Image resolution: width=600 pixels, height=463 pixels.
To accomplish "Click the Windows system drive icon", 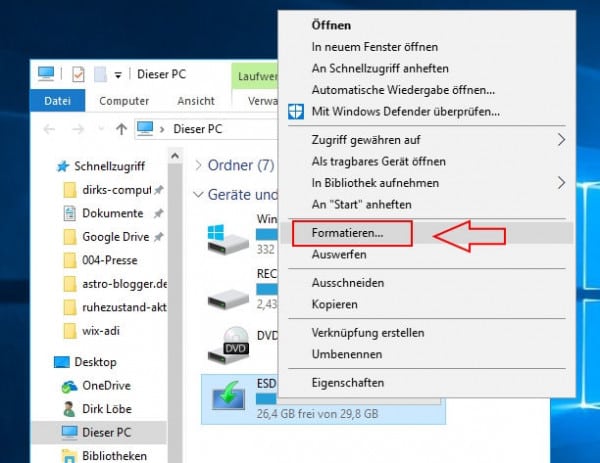I will (x=226, y=238).
